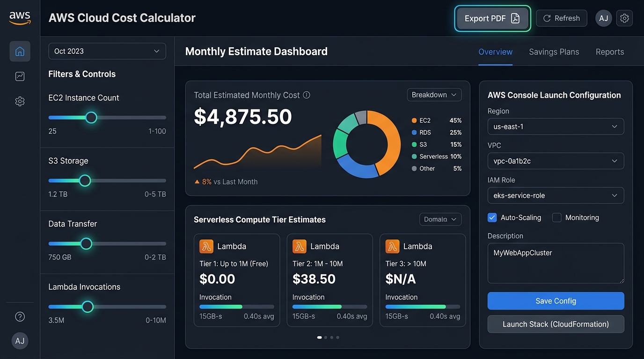Open the Home sidebar icon

[x=20, y=51]
